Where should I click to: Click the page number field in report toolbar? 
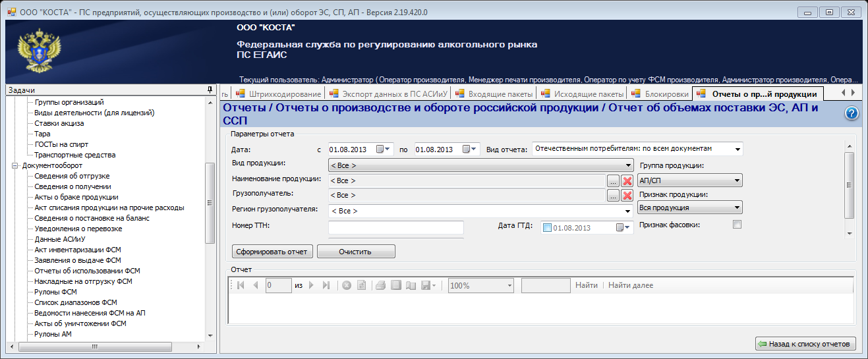click(278, 285)
